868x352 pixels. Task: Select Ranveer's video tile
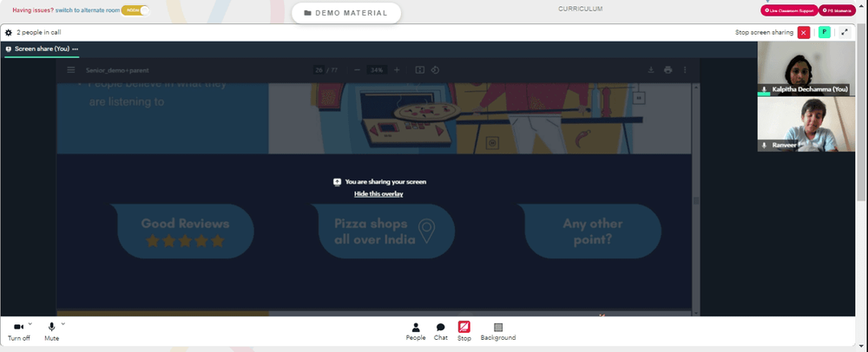806,124
